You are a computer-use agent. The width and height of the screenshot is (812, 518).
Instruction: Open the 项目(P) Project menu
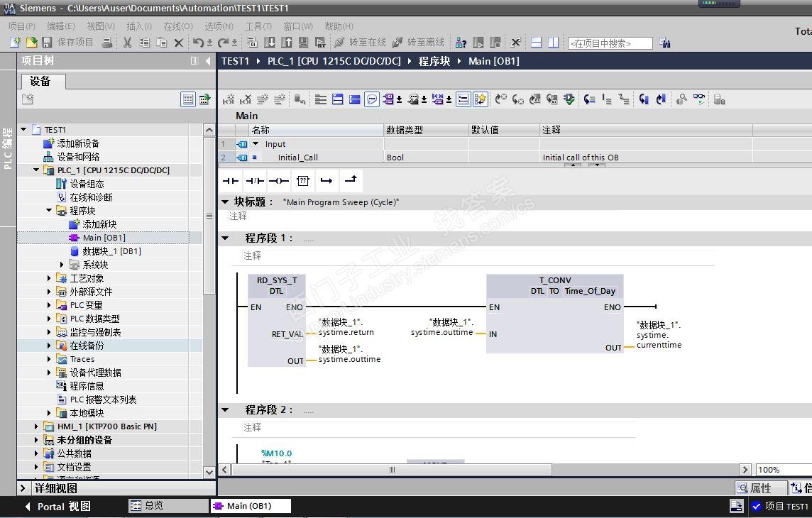22,26
